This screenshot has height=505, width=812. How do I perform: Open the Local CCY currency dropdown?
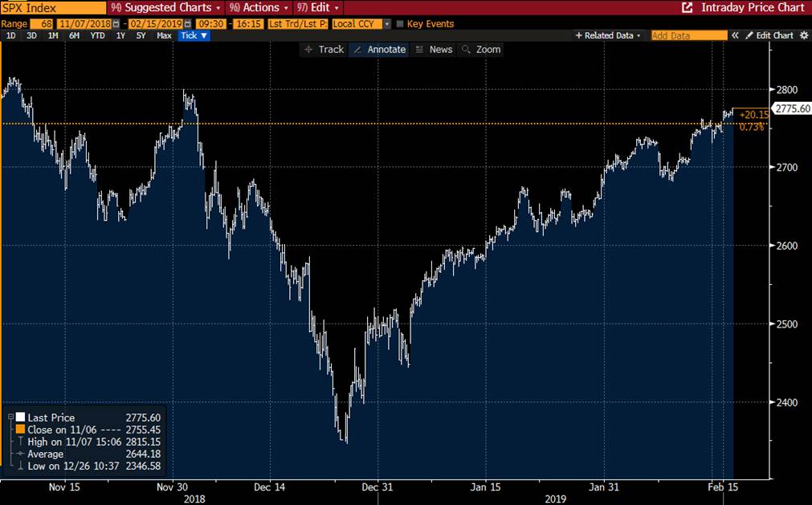(x=361, y=24)
